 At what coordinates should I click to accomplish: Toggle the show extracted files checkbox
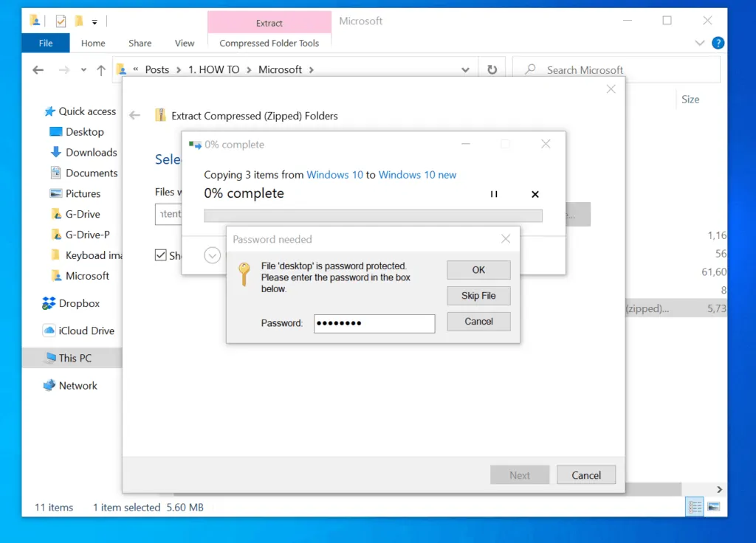coord(160,255)
